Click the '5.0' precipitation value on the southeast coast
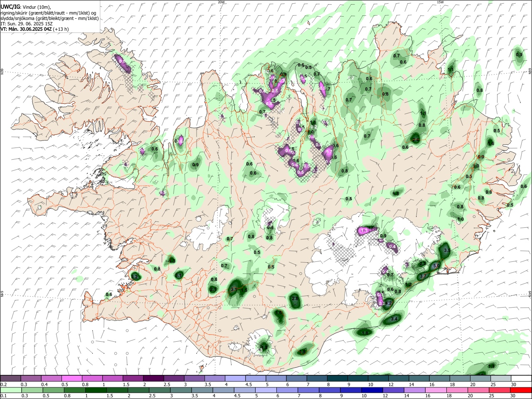Screen dimensions: 532x399 coord(436,266)
